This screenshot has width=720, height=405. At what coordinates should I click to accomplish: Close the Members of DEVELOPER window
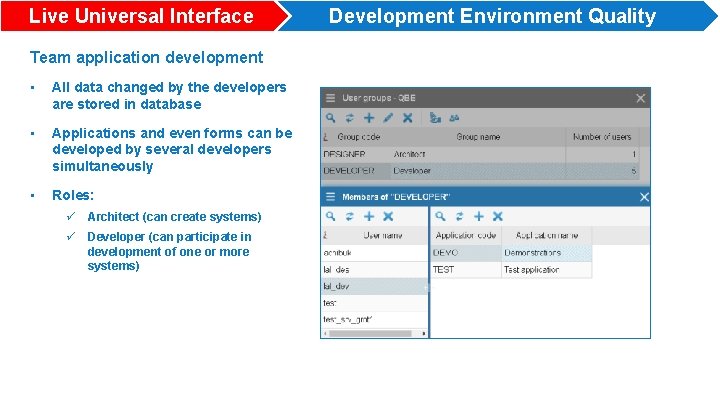pos(644,197)
